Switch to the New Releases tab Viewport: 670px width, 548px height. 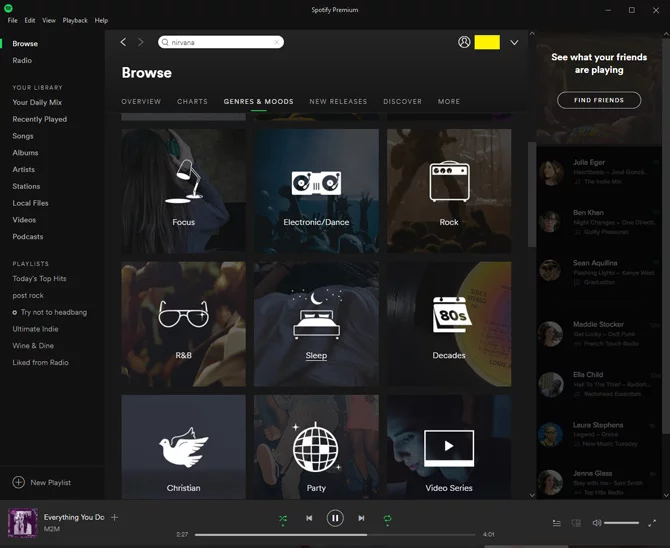click(x=338, y=101)
